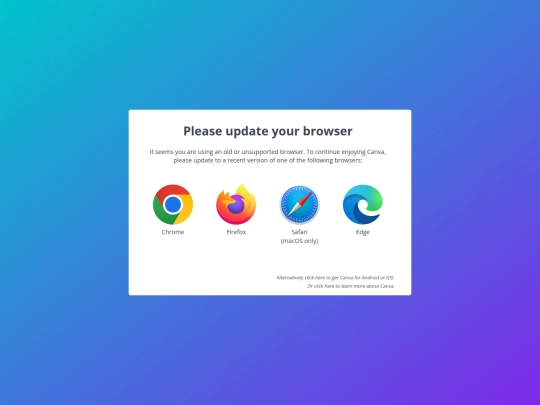Click the "Or click here" text

[x=321, y=286]
